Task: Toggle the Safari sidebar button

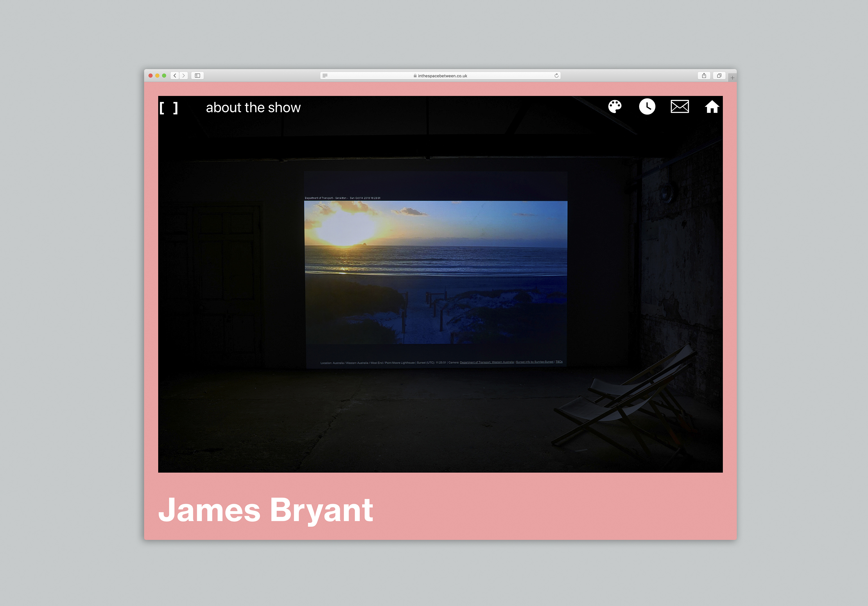Action: (x=197, y=76)
